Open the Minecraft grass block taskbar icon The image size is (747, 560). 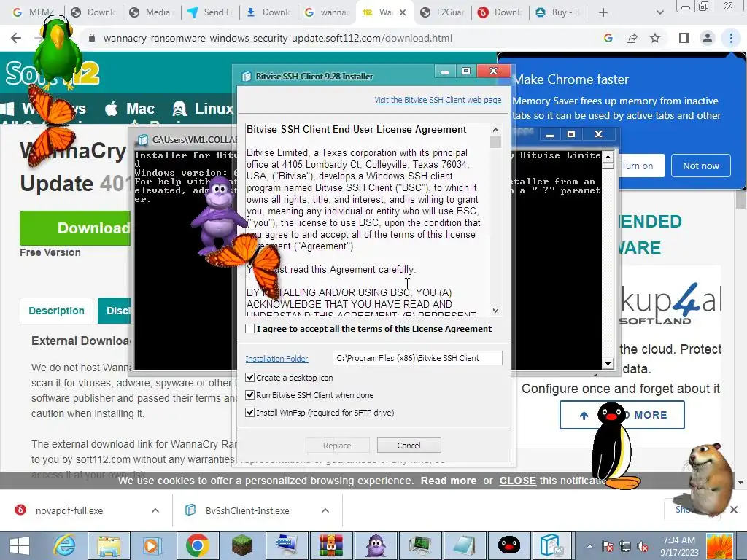pos(242,545)
